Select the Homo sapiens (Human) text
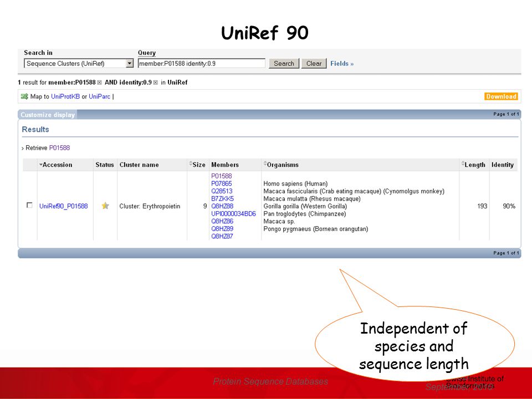 (x=295, y=183)
